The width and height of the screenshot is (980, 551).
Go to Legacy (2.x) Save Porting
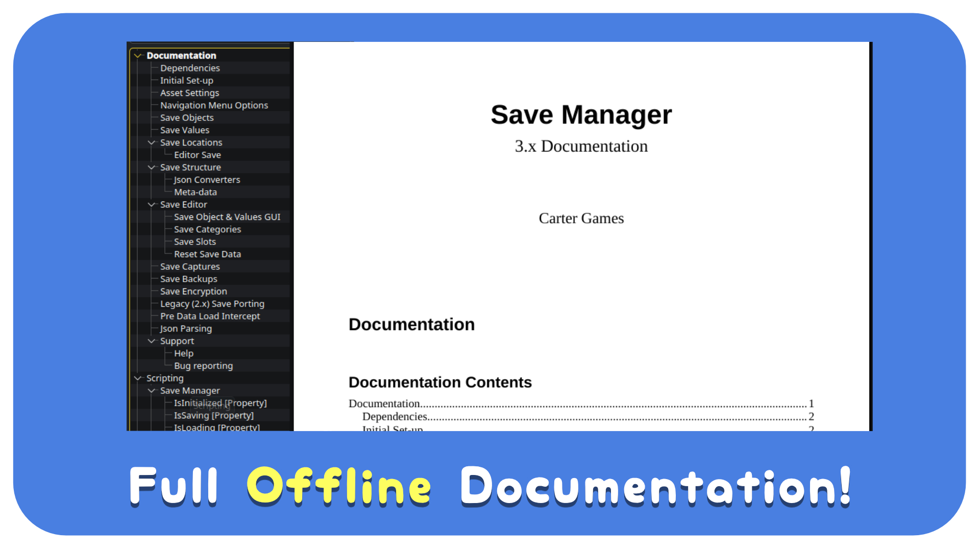point(212,304)
